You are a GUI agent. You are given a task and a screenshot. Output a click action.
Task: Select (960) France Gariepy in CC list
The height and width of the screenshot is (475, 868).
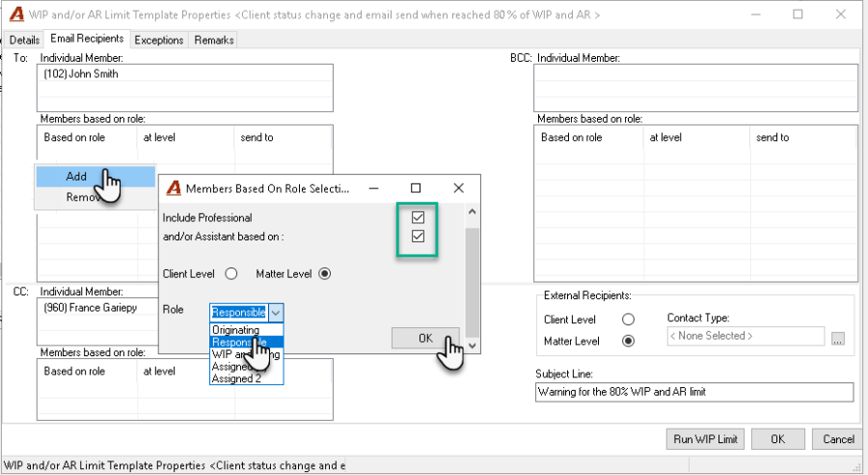[91, 308]
